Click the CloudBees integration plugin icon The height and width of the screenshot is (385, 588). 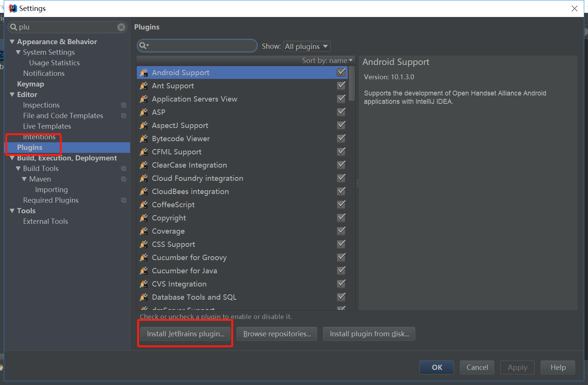click(144, 191)
